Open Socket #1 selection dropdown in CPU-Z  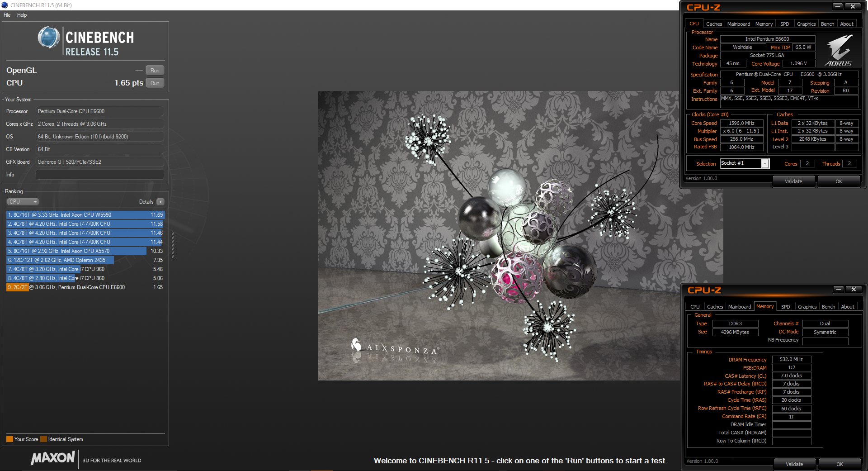point(764,164)
